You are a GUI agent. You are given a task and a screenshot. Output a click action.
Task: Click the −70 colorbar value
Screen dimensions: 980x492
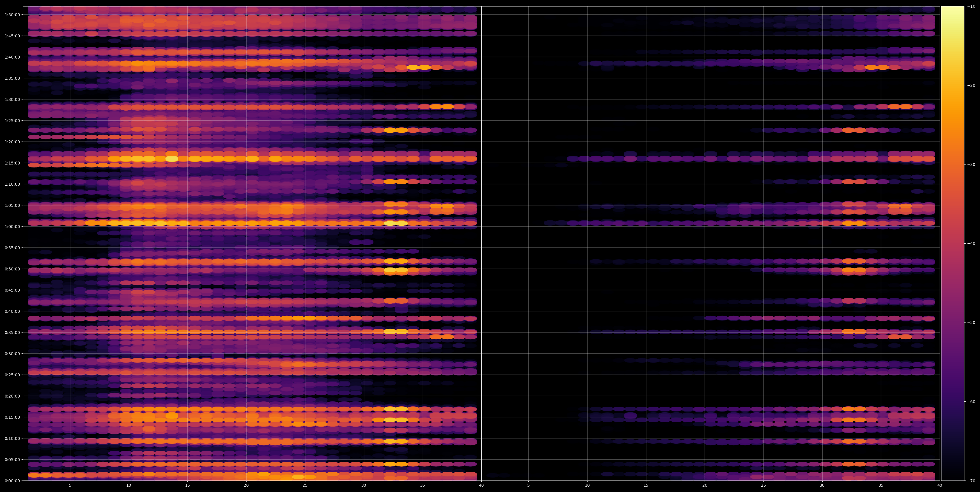pos(971,481)
